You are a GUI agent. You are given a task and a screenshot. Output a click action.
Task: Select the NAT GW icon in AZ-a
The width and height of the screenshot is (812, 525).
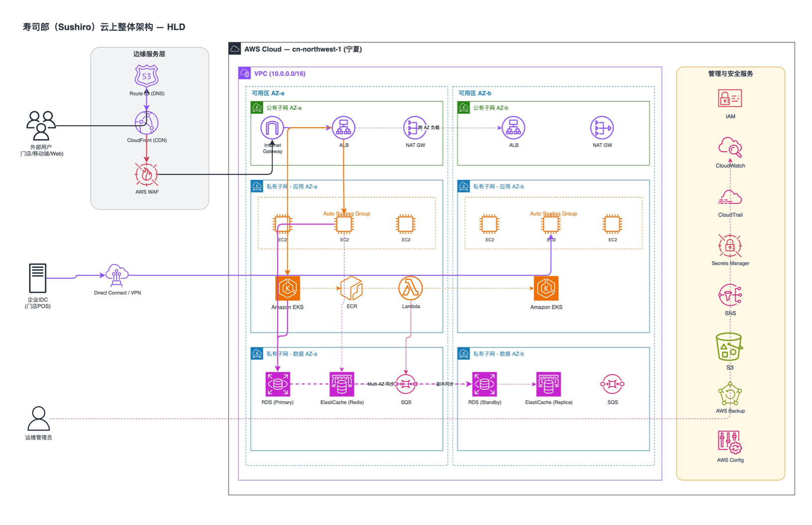click(415, 128)
